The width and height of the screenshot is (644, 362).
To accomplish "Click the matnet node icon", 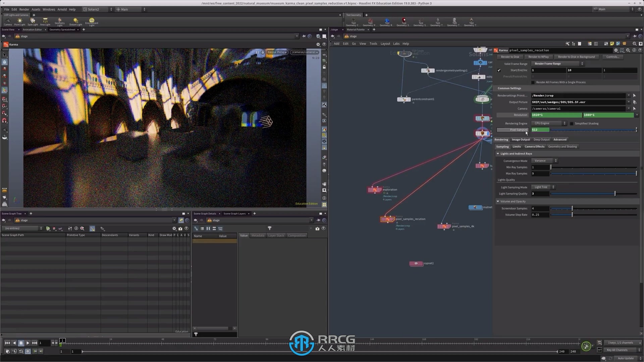I will tap(475, 207).
